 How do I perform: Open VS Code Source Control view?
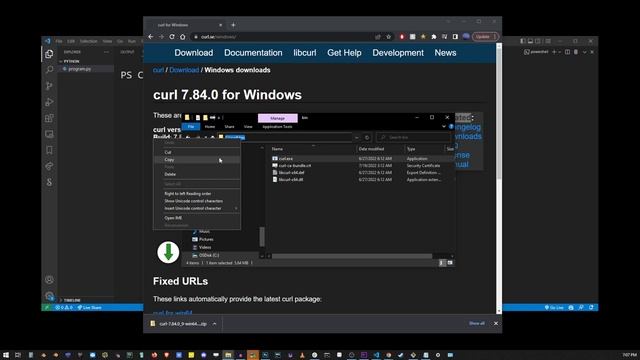49,86
